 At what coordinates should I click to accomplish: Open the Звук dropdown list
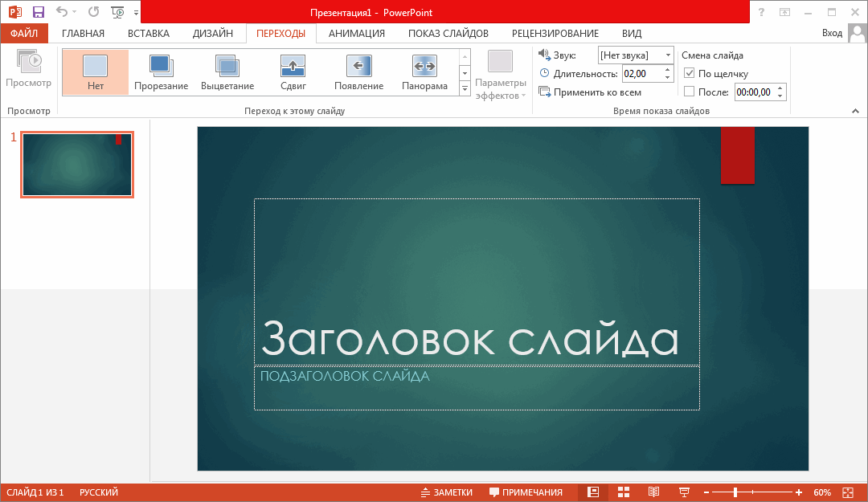667,55
